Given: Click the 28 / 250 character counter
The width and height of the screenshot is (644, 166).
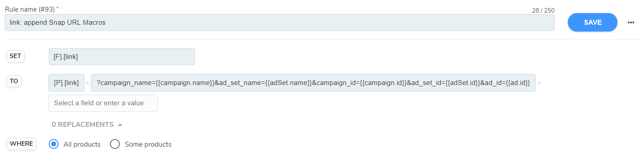Looking at the screenshot, I should [x=543, y=10].
